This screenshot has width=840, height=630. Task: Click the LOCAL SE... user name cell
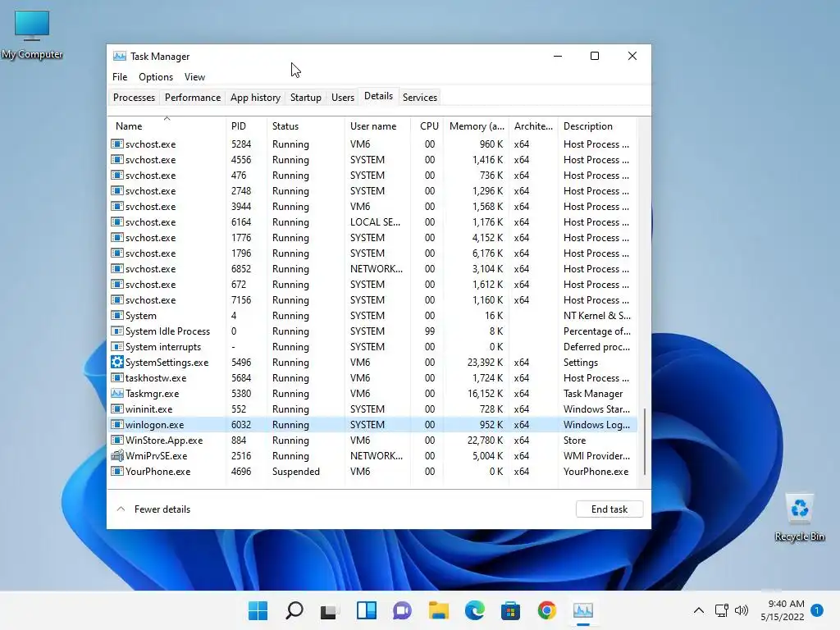tap(375, 221)
